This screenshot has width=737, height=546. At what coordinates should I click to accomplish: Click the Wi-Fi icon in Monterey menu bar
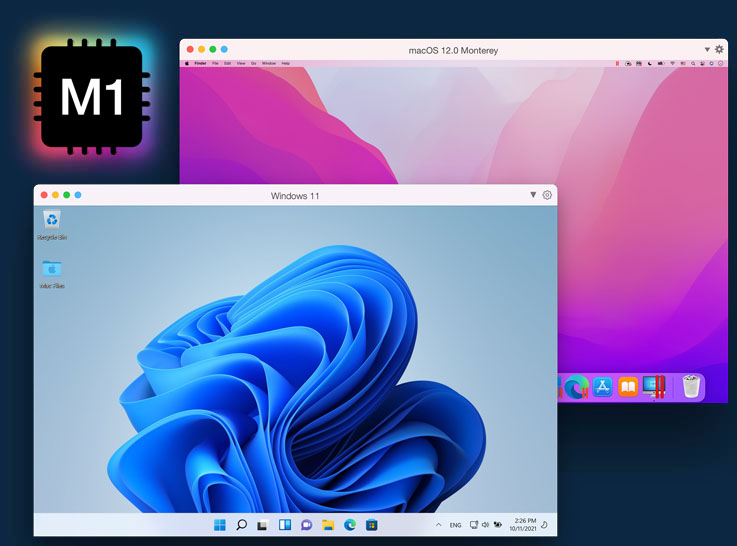point(672,63)
